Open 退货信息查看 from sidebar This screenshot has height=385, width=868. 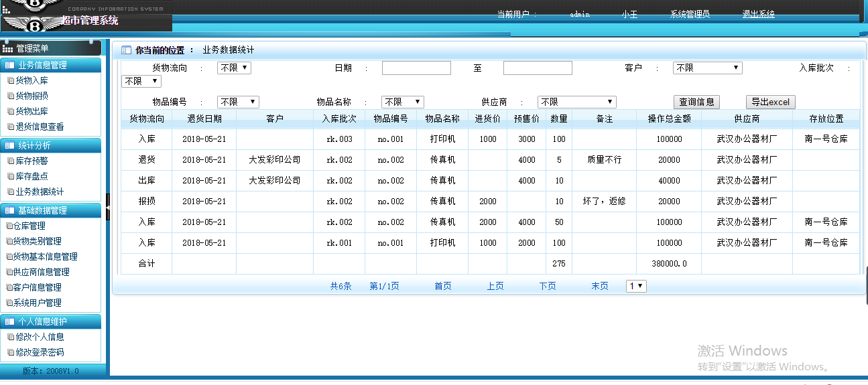[x=40, y=127]
